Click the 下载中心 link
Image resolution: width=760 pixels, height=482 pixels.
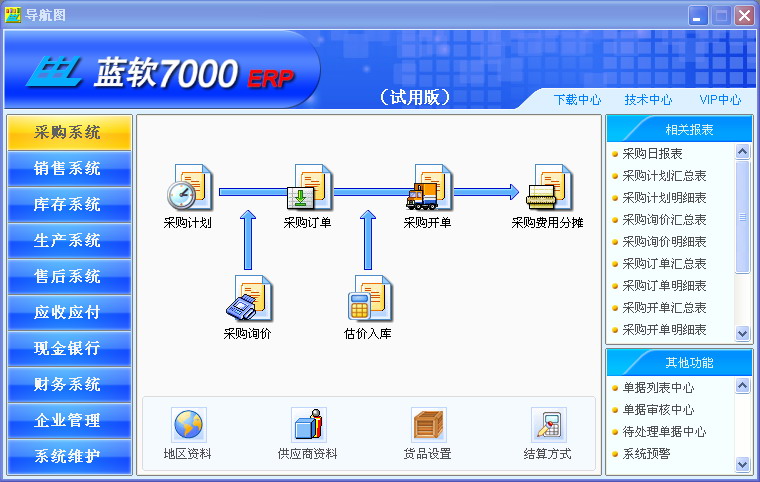(577, 100)
